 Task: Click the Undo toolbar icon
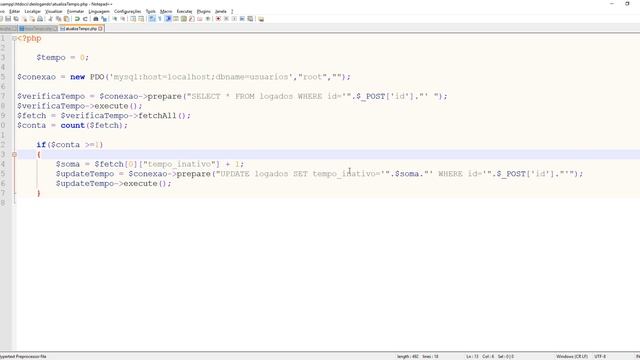(77, 19)
